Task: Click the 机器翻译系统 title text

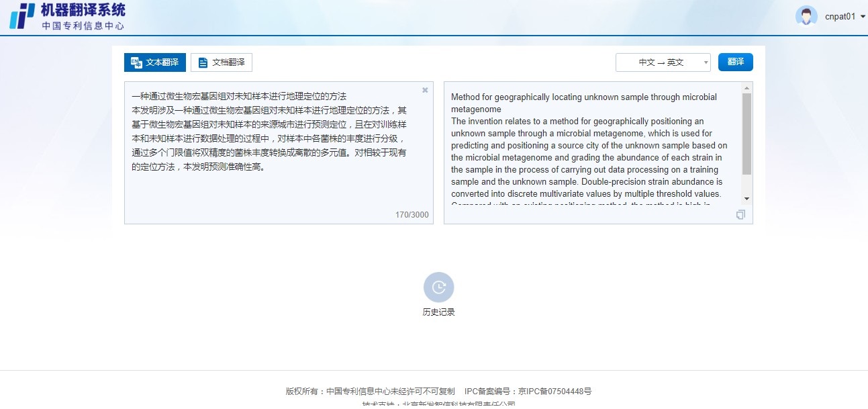Action: tap(83, 10)
